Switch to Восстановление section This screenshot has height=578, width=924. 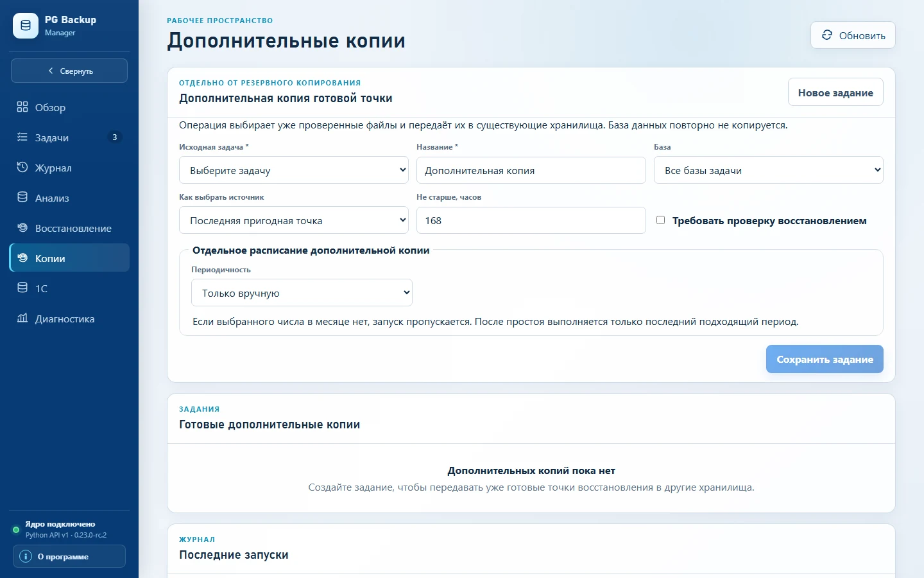click(69, 228)
